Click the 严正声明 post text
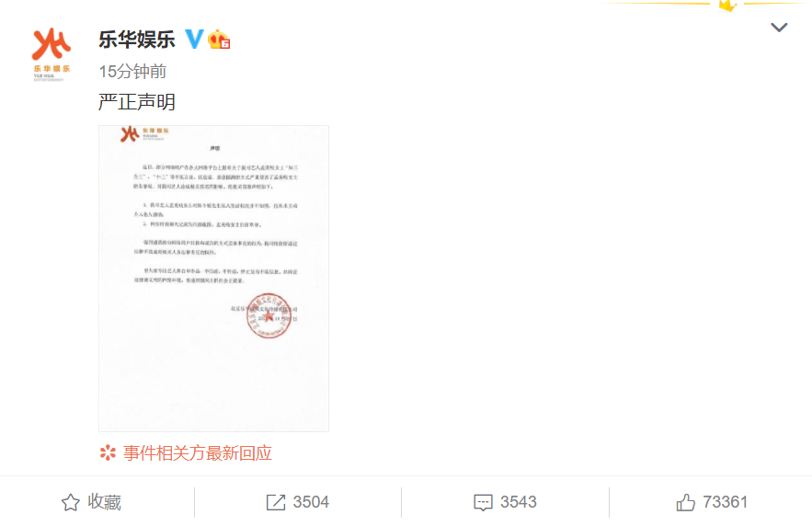The height and width of the screenshot is (526, 812). click(137, 102)
